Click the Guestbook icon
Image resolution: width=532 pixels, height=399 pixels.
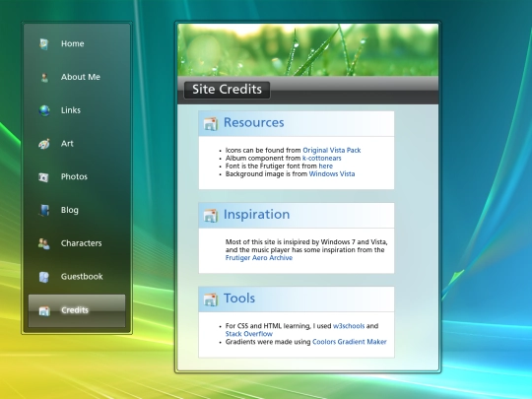[43, 277]
